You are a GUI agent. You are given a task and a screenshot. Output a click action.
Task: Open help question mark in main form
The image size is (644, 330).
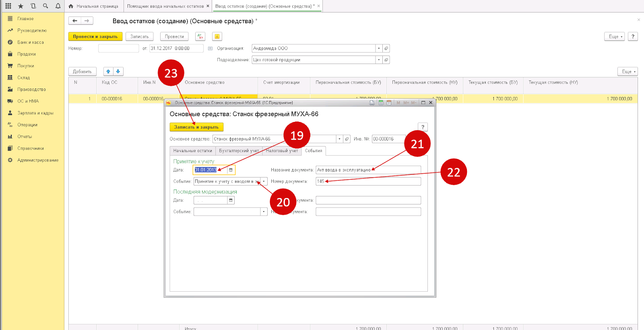(x=633, y=36)
